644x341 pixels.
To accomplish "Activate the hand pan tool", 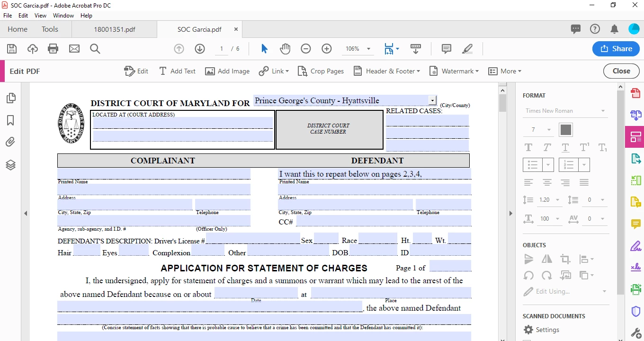I will (285, 49).
